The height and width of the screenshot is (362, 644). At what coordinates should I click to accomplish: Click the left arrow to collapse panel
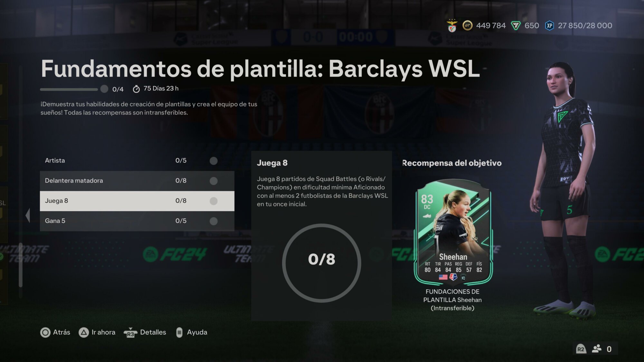coord(28,215)
